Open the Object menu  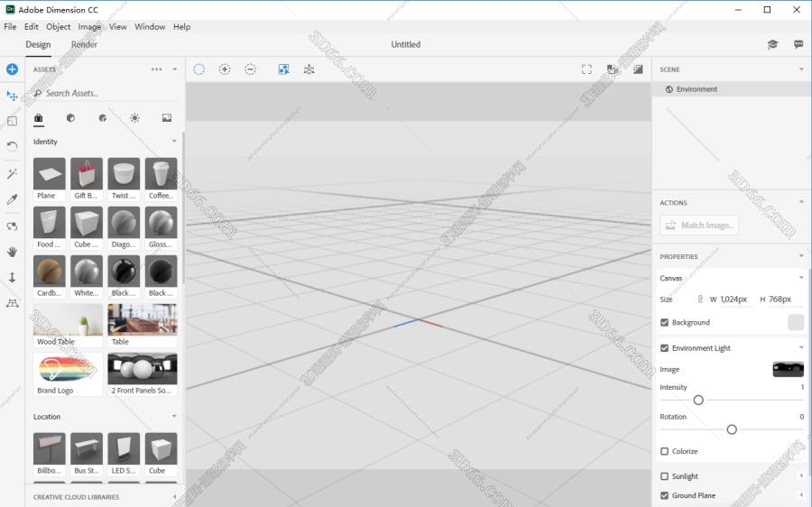point(58,27)
